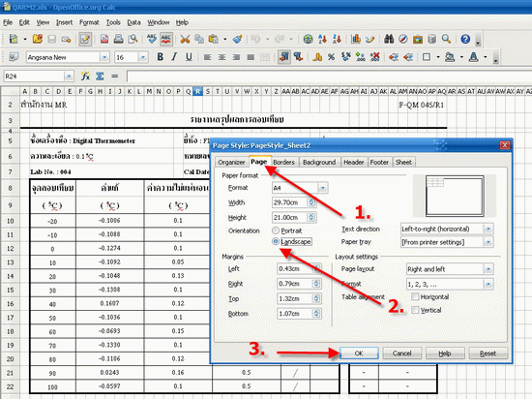Viewport: 532px width, 399px height.
Task: Open the Format menu
Action: pyautogui.click(x=89, y=22)
